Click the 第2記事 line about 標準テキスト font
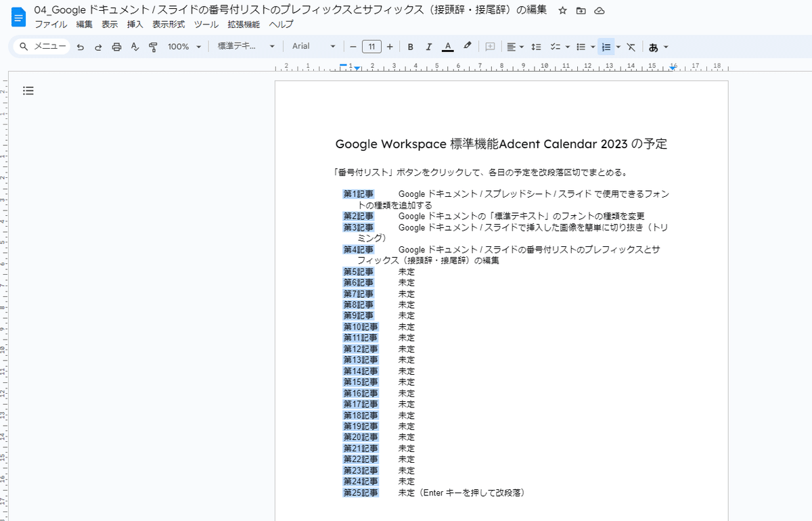Screen dimensions: 812x521 point(521,217)
